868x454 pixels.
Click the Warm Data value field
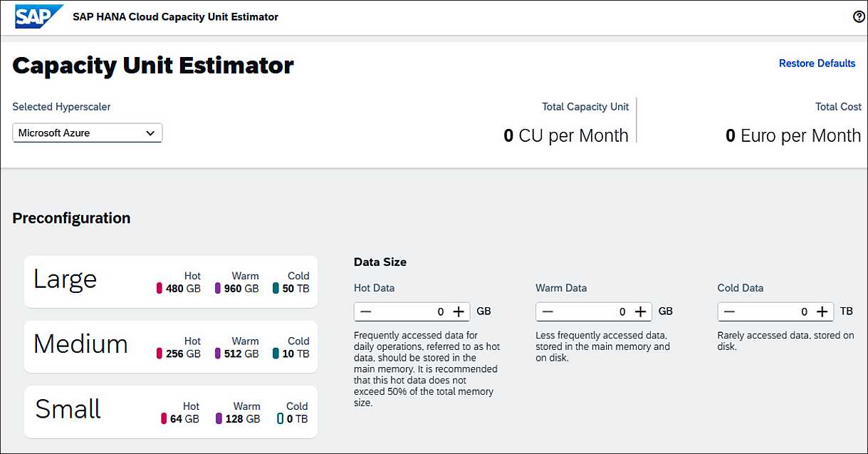[x=594, y=311]
